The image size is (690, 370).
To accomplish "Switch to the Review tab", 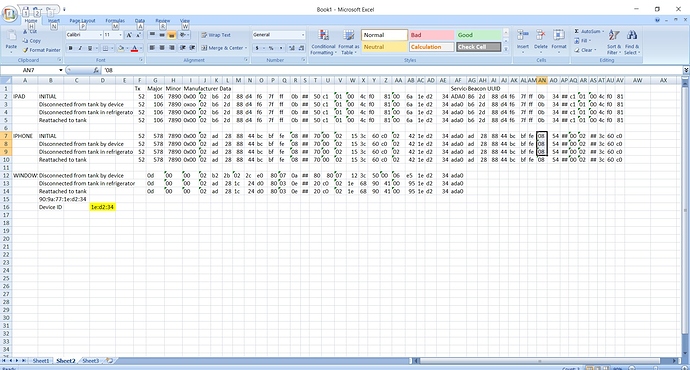I will (162, 21).
